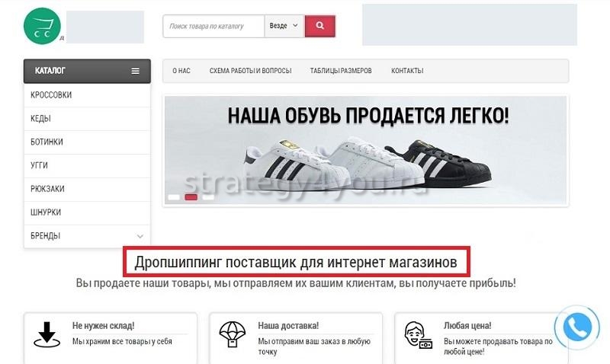Screen dimensions: 610x364
Task: Click the warehouse download arrow icon
Action: tap(47, 335)
